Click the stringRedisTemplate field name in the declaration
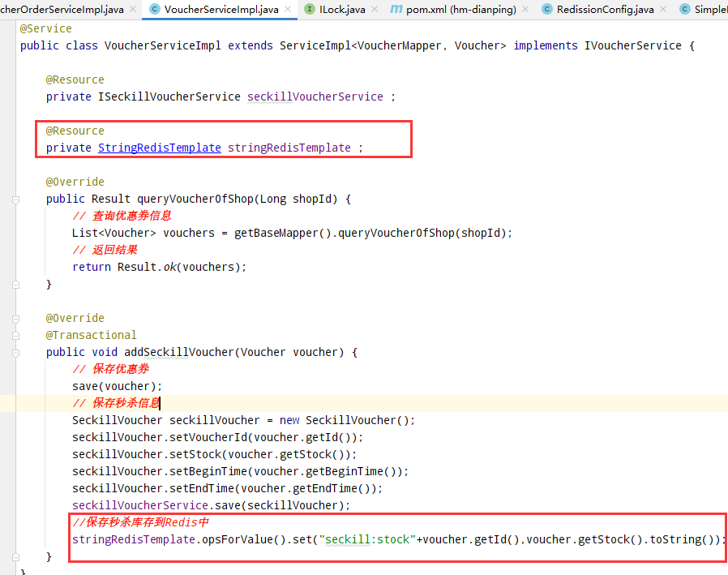This screenshot has height=575, width=728. coord(289,148)
